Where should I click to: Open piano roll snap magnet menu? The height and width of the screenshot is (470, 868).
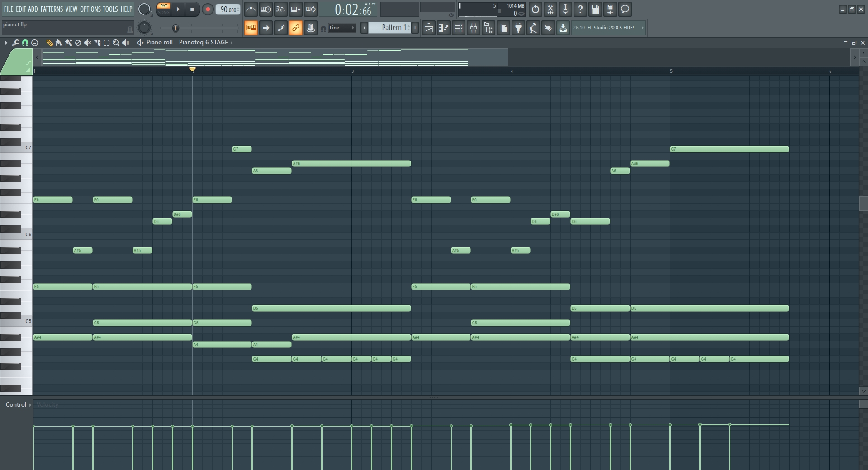point(25,43)
